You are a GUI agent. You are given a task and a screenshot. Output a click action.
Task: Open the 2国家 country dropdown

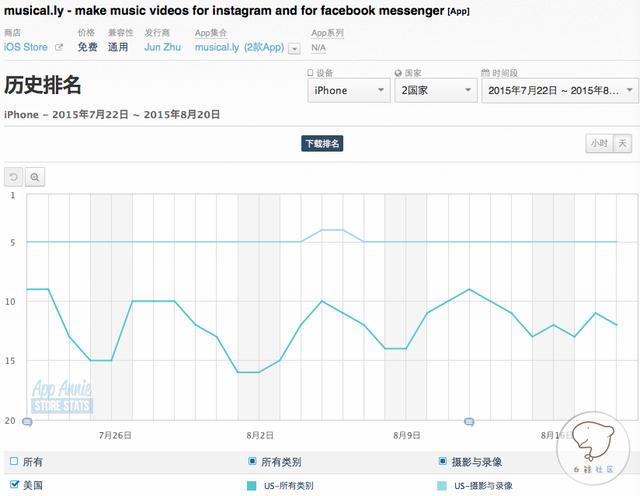436,90
